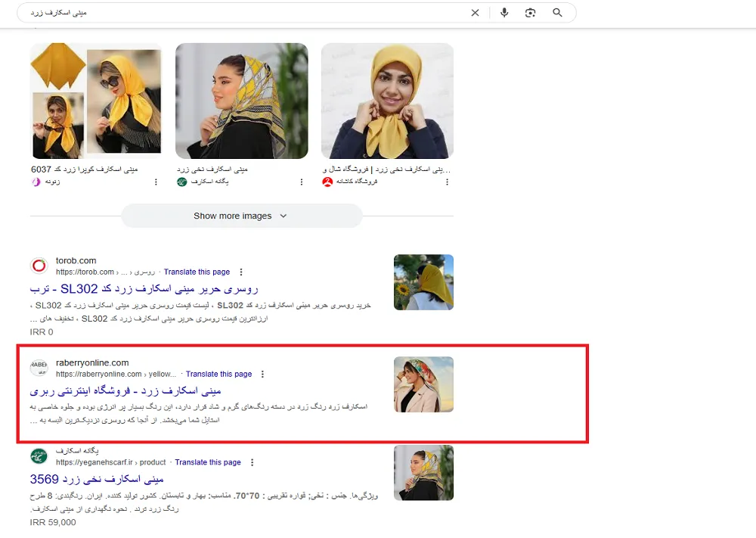
Task: Expand Show more images
Action: (x=242, y=216)
